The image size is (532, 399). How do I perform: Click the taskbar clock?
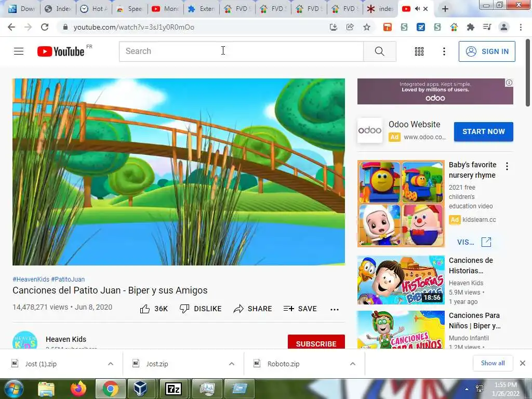[506, 389]
